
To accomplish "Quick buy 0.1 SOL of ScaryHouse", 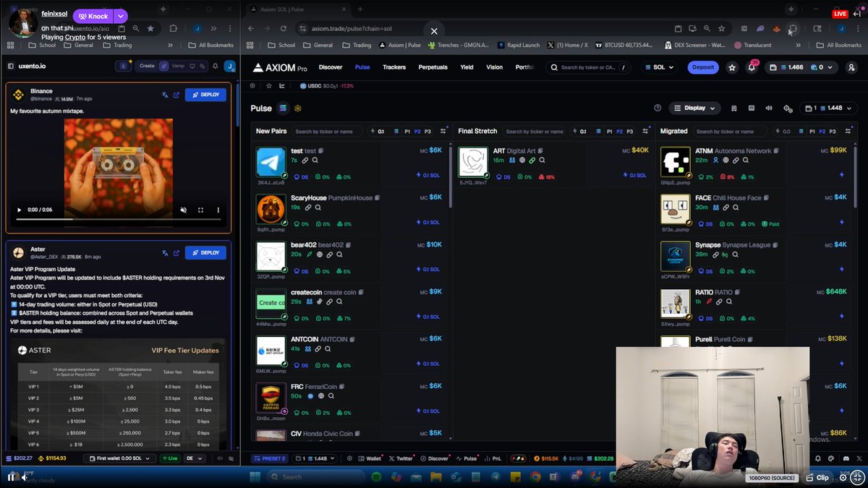I will 428,222.
